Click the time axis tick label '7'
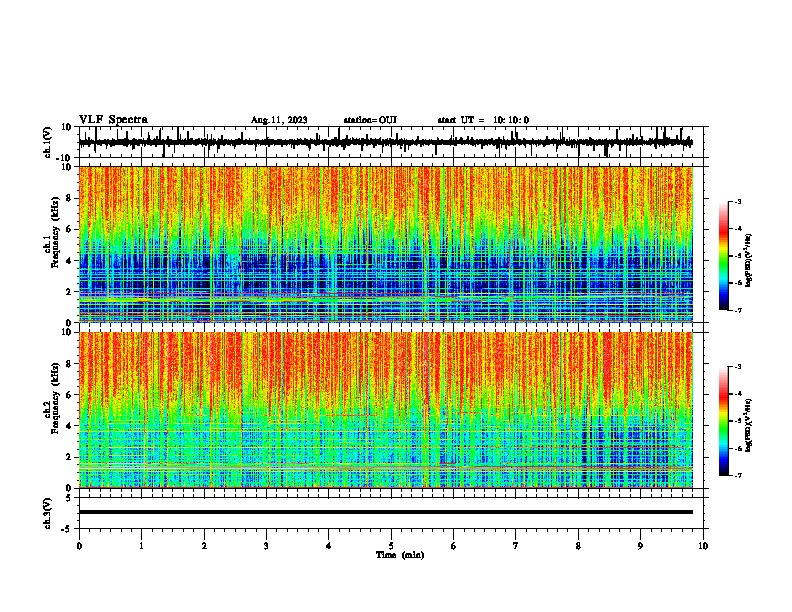This screenshot has width=792, height=612. [516, 546]
